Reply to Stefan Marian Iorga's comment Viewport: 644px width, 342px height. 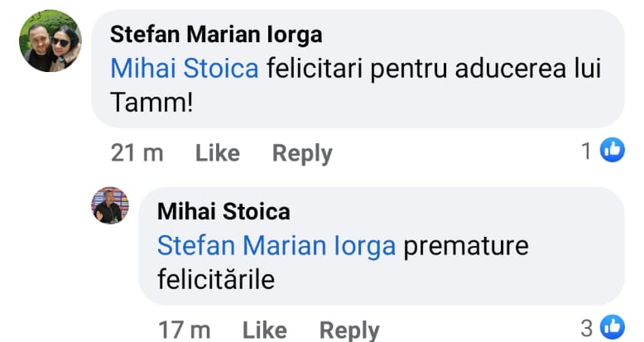[302, 153]
